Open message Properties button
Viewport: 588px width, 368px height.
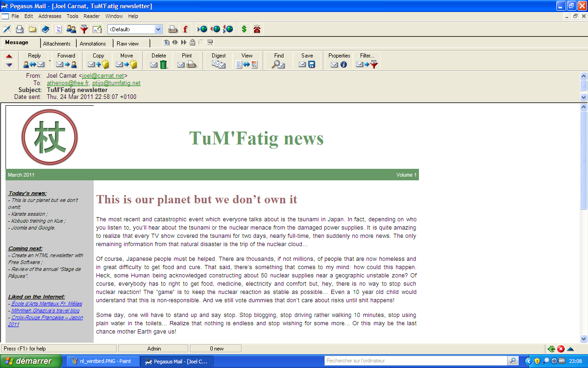click(x=339, y=60)
